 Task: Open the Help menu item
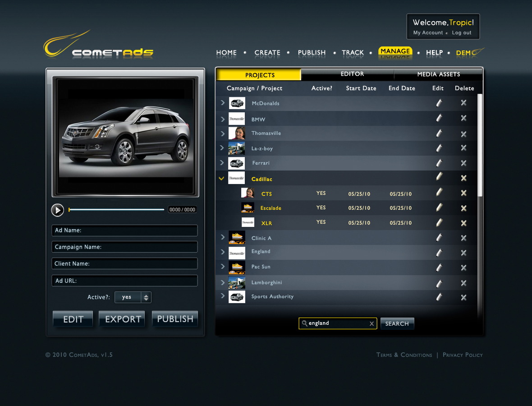pos(434,53)
